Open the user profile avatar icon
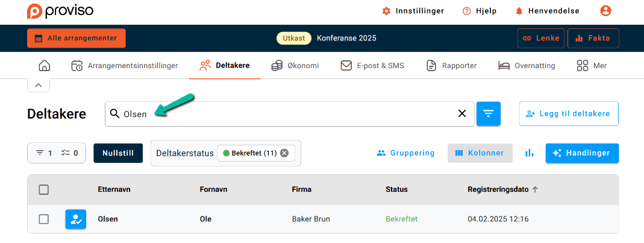 click(605, 11)
